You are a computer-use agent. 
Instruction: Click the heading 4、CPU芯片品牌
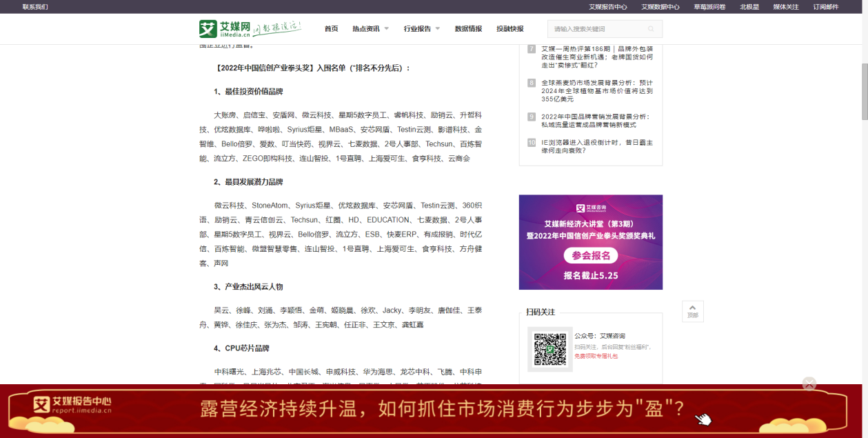[241, 348]
